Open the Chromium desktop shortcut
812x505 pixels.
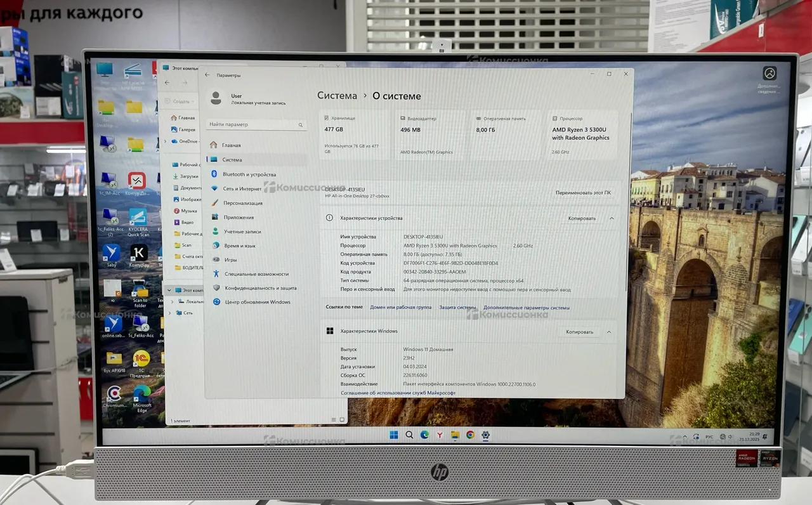(114, 394)
